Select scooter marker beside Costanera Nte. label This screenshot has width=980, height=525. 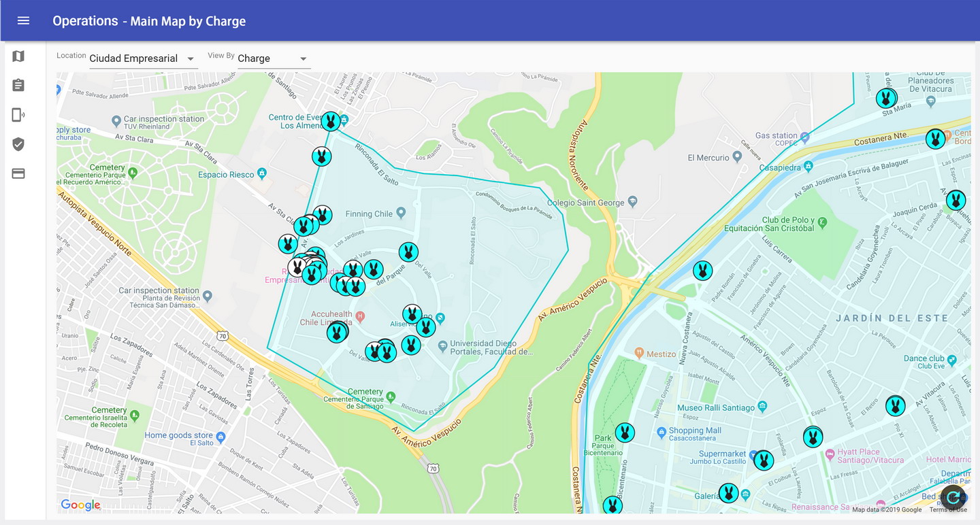(935, 139)
